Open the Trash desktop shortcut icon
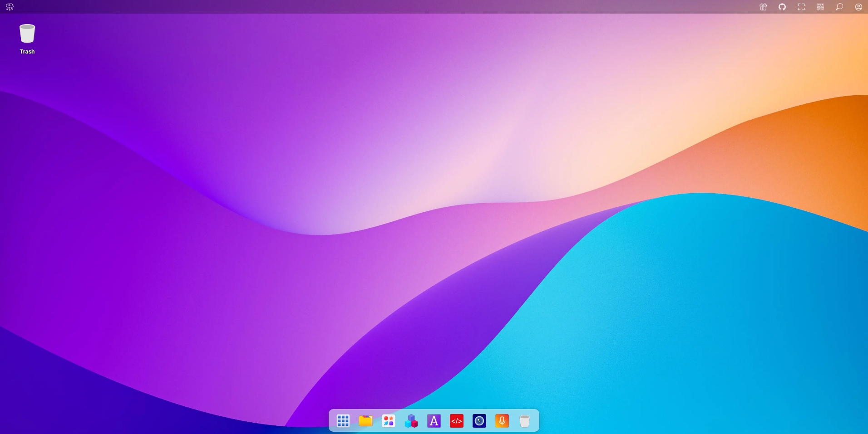Screen dimensions: 868x434 pos(27,34)
